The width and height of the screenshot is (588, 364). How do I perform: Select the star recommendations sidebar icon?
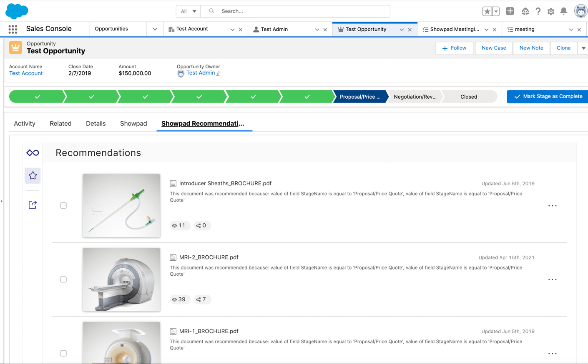[x=33, y=176]
